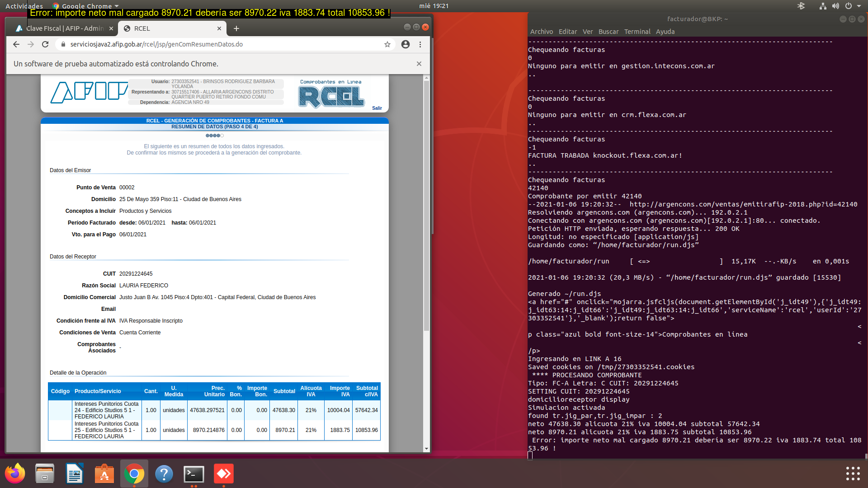Image resolution: width=868 pixels, height=488 pixels.
Task: Show applications grid
Action: point(853,474)
